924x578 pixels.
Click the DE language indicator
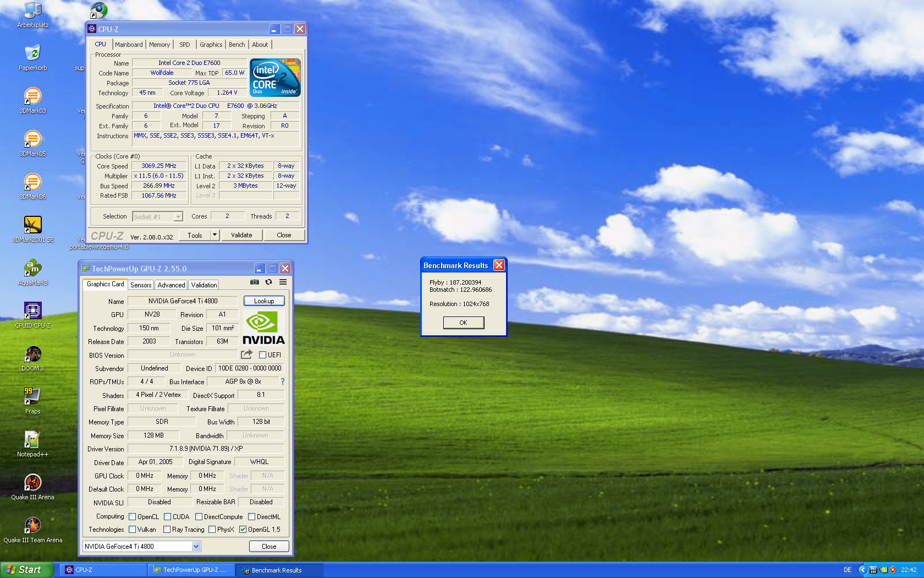(848, 570)
